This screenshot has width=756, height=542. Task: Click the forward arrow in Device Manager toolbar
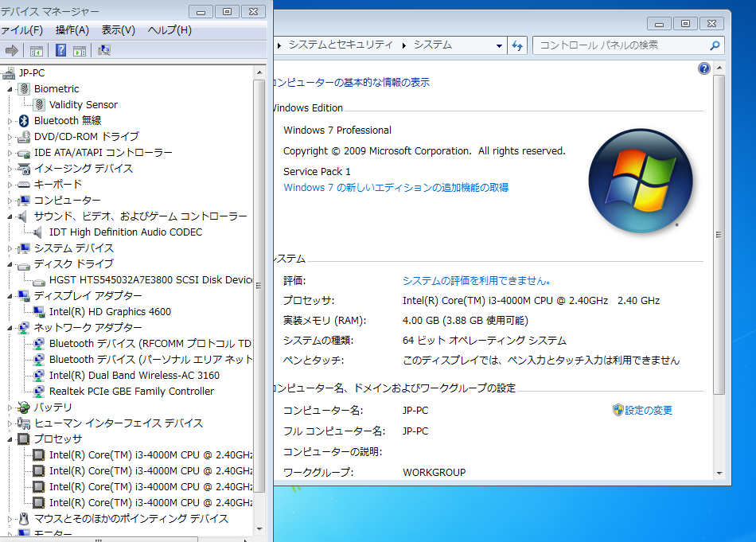pos(12,50)
